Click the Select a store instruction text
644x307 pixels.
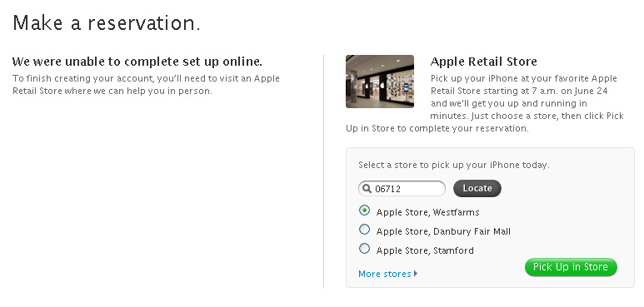click(x=454, y=166)
